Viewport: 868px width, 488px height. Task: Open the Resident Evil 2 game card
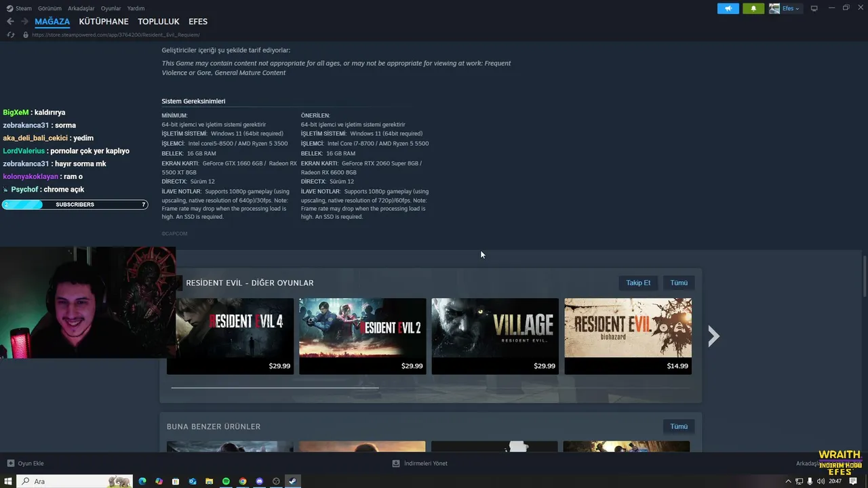[x=363, y=336]
